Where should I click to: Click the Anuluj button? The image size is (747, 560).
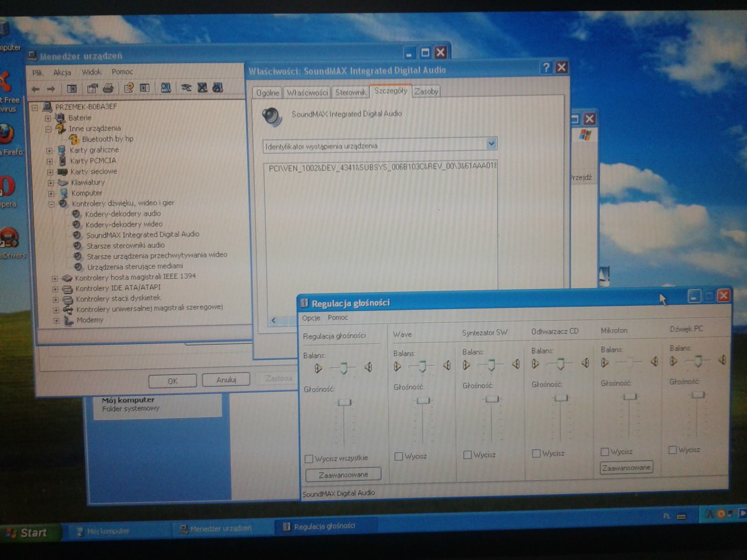(x=226, y=380)
